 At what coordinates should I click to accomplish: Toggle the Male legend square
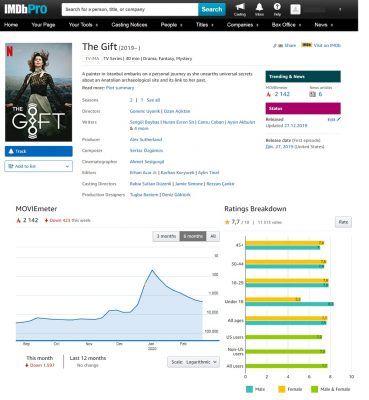pos(250,389)
